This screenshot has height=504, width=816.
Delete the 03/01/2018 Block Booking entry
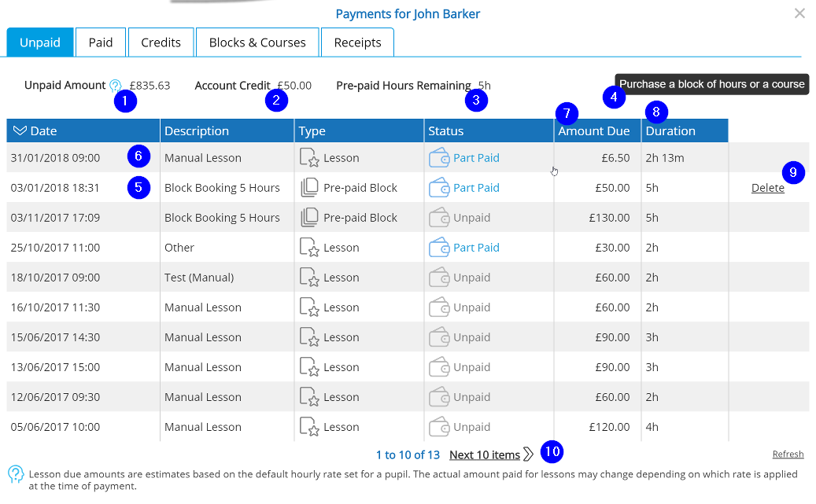767,188
